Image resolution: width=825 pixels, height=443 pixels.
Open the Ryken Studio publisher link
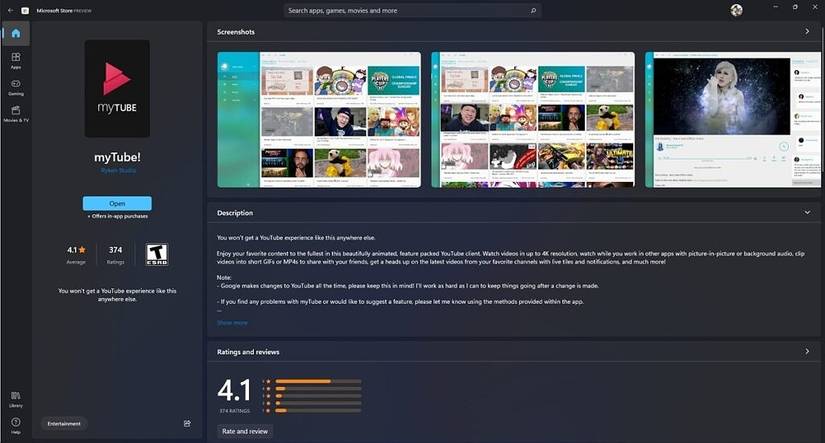point(118,170)
